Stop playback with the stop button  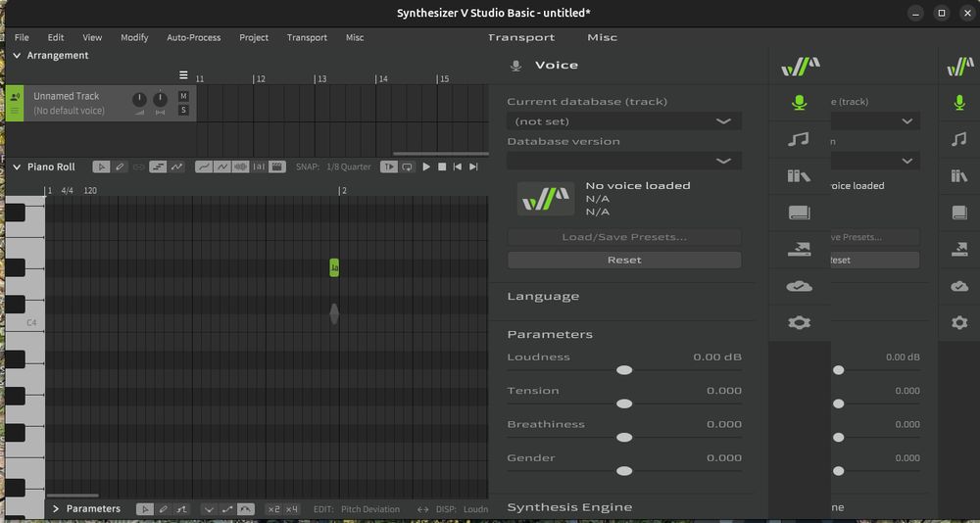[x=442, y=166]
